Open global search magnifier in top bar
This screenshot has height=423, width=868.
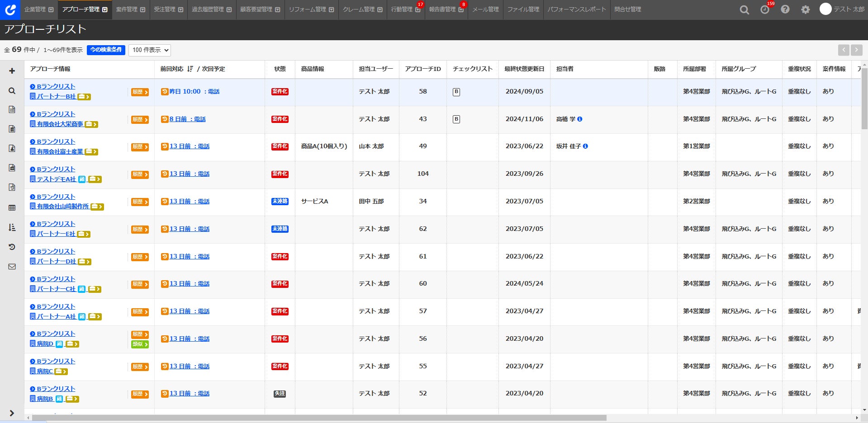744,9
